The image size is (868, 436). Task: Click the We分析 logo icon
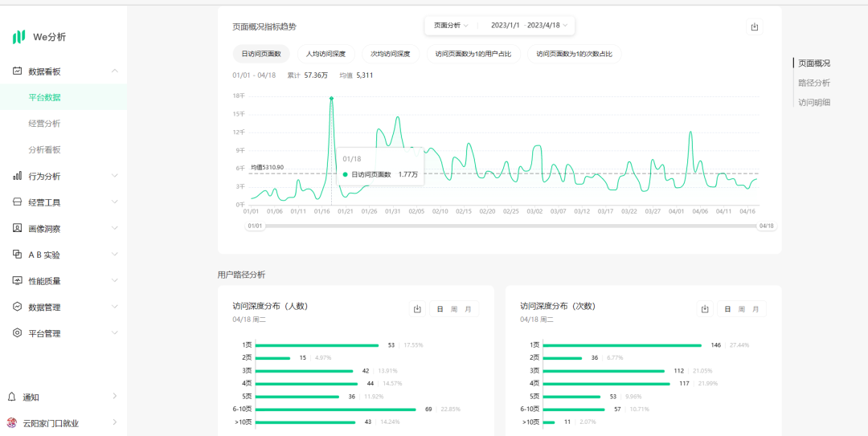coord(18,37)
